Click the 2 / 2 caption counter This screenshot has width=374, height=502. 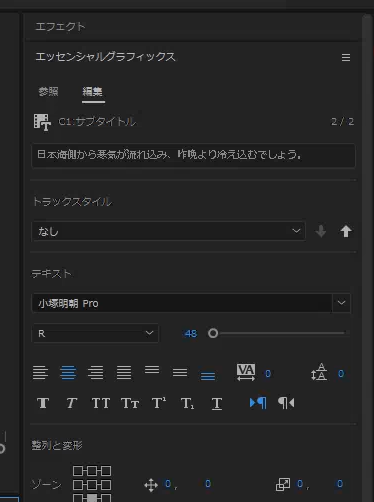point(342,122)
